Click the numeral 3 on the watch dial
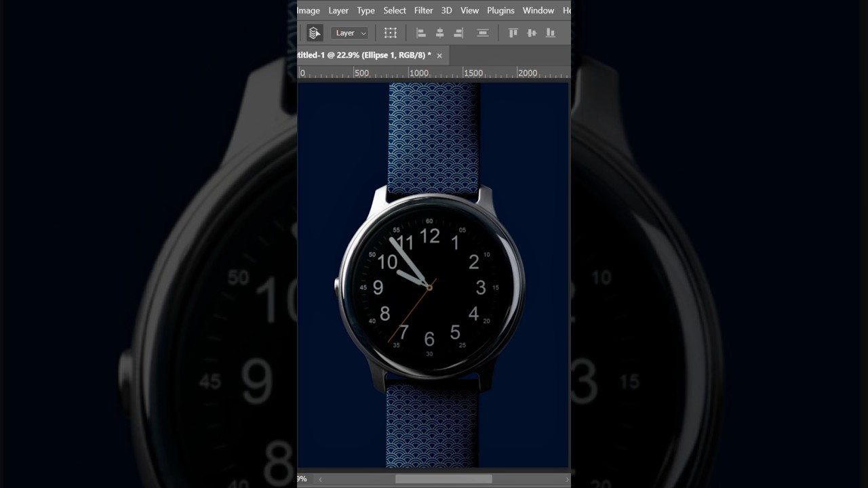The image size is (868, 488). point(481,288)
